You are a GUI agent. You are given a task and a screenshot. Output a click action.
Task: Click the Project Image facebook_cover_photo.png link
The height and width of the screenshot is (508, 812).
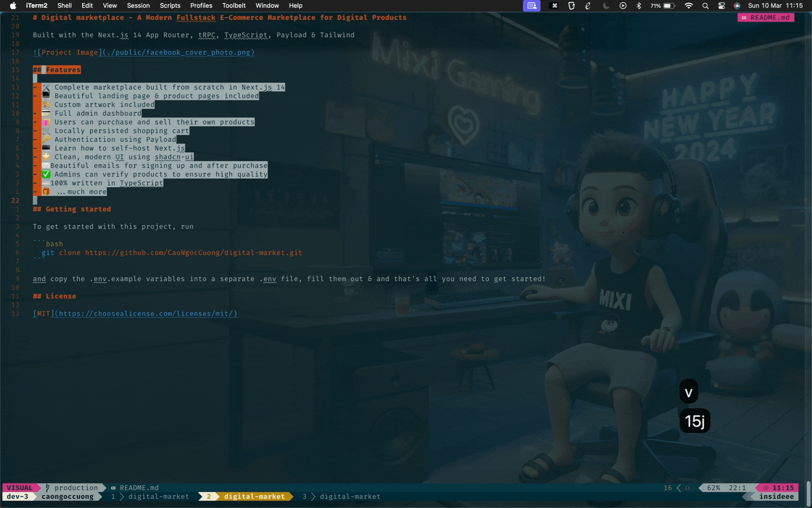click(144, 52)
